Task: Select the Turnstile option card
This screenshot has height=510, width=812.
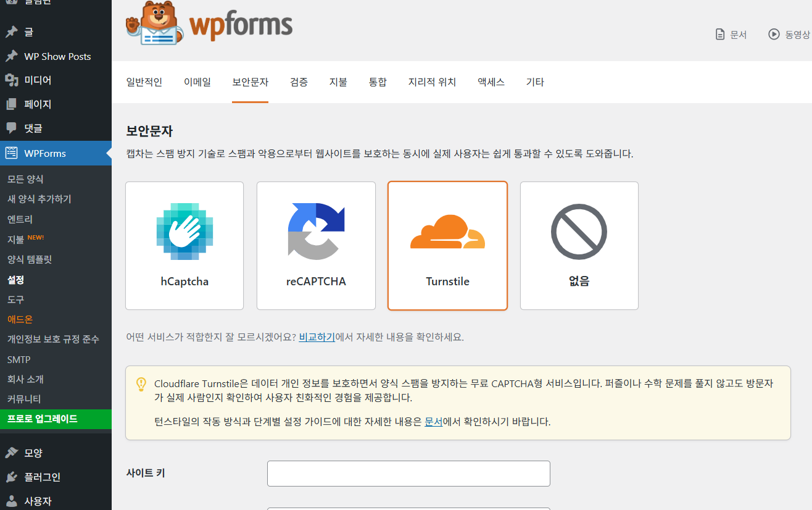Action: click(x=447, y=246)
